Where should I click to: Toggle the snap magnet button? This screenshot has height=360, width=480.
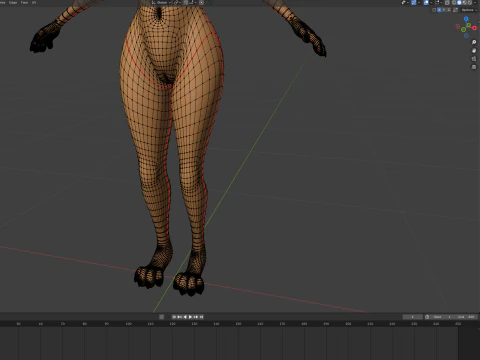(x=186, y=2)
